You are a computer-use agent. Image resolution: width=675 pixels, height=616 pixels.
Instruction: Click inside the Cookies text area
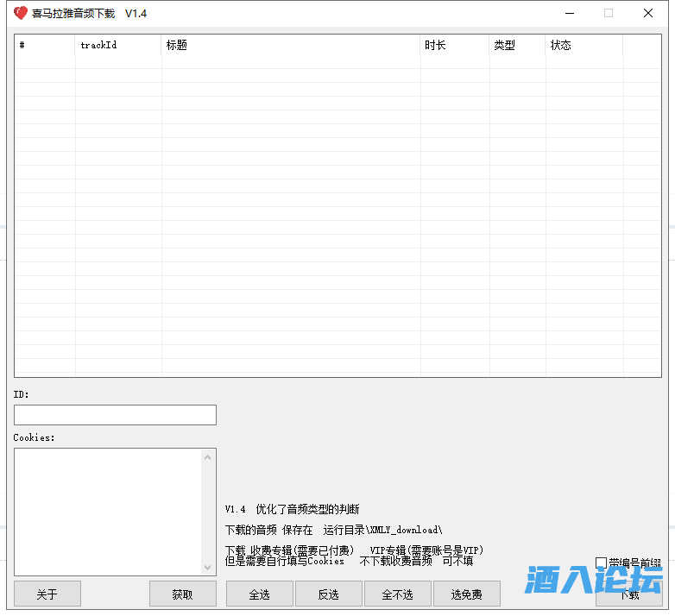(x=108, y=512)
